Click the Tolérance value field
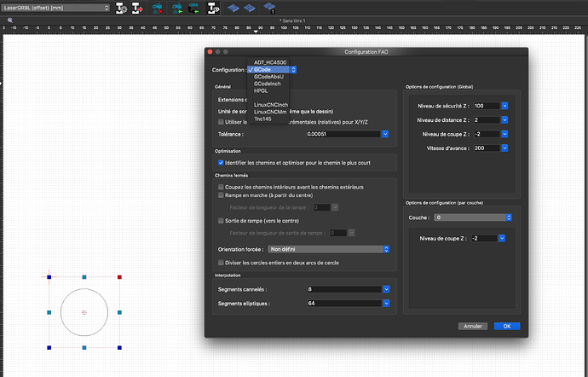 click(x=343, y=134)
